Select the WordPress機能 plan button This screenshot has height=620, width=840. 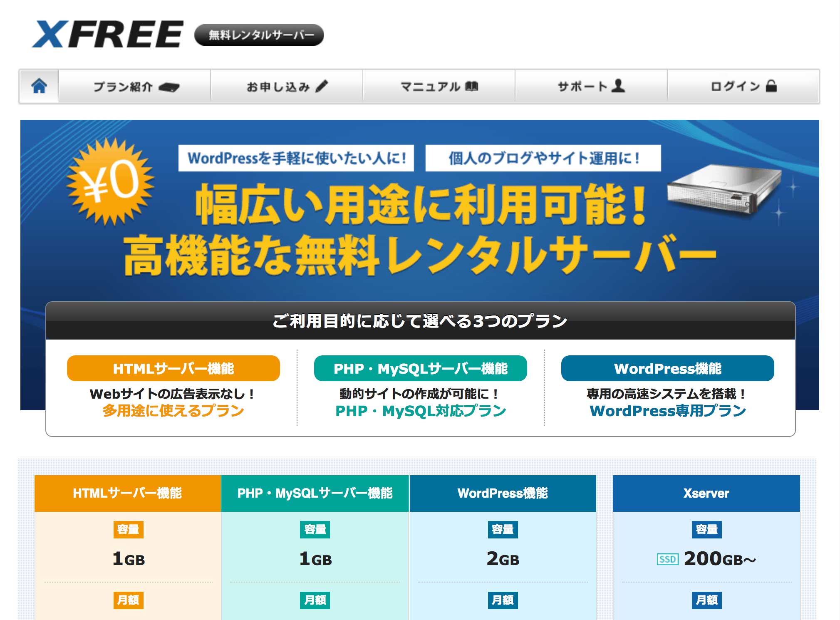click(668, 368)
